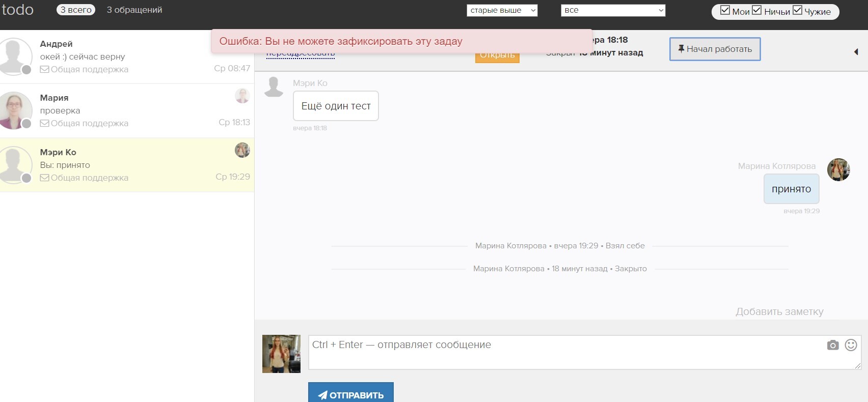Click the ОТПРАВИТЬ send button
Image resolution: width=868 pixels, height=402 pixels.
(x=350, y=394)
